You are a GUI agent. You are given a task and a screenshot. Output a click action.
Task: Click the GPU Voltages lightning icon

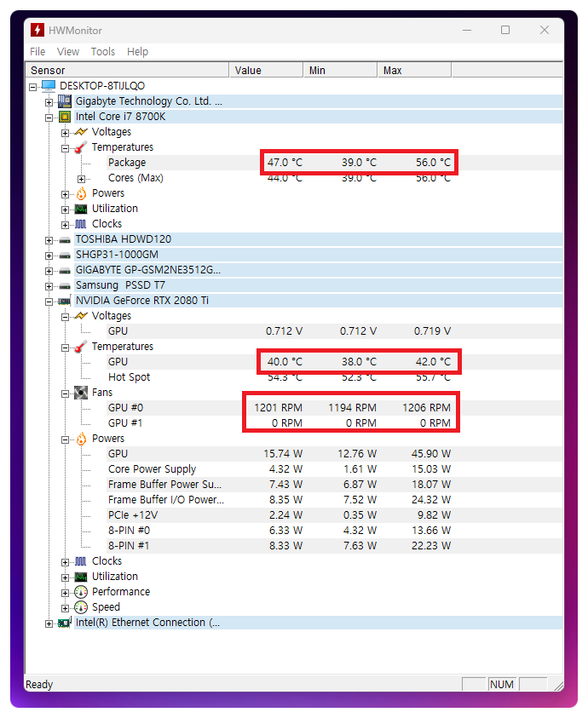pos(81,316)
